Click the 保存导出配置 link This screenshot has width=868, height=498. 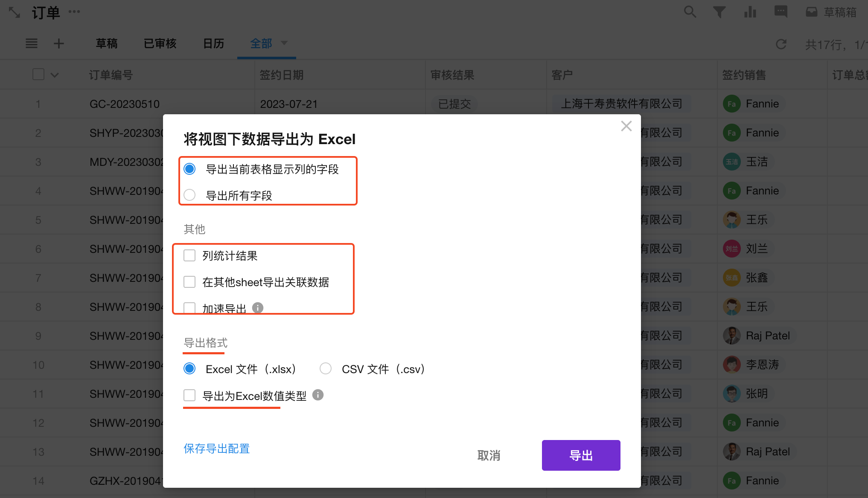point(216,449)
